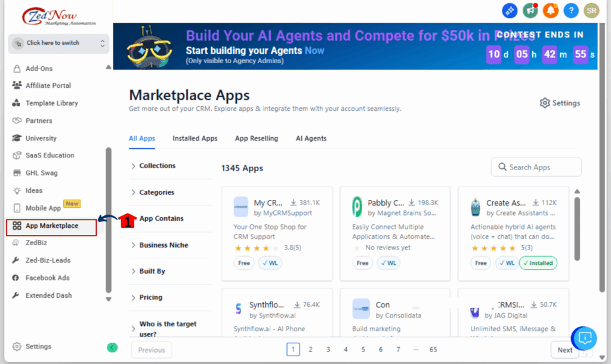Click Free tag on Pabbly card

click(362, 263)
